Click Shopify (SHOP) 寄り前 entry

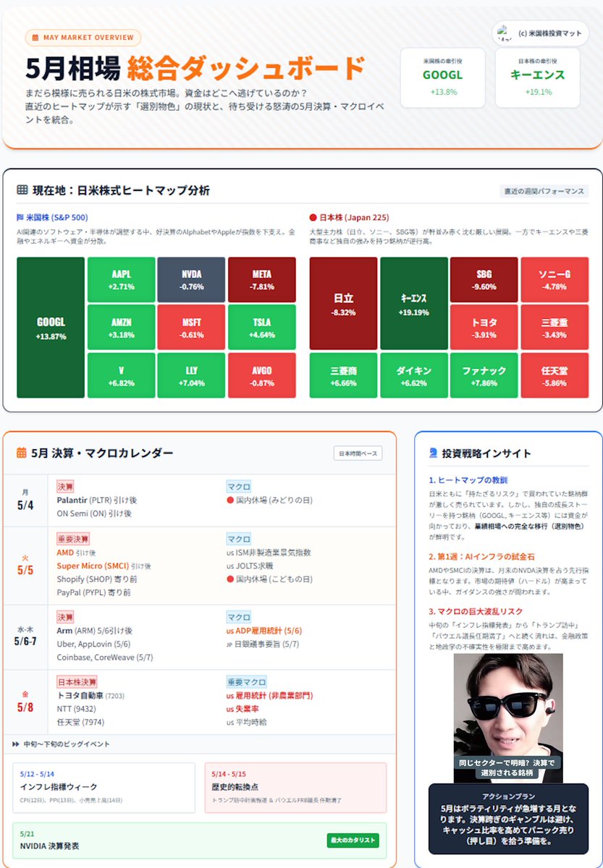click(x=97, y=579)
